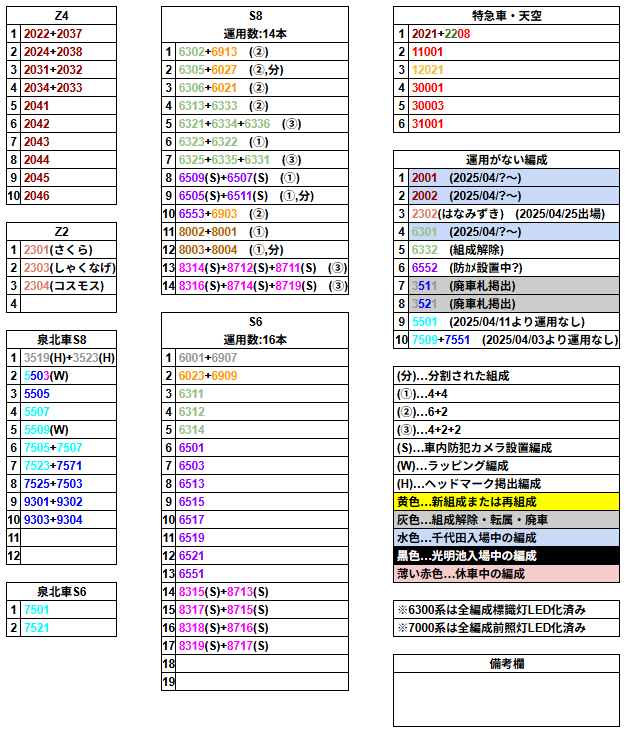Click the 6552 (防カメ設置中?) row
This screenshot has width=626, height=732.
(513, 267)
